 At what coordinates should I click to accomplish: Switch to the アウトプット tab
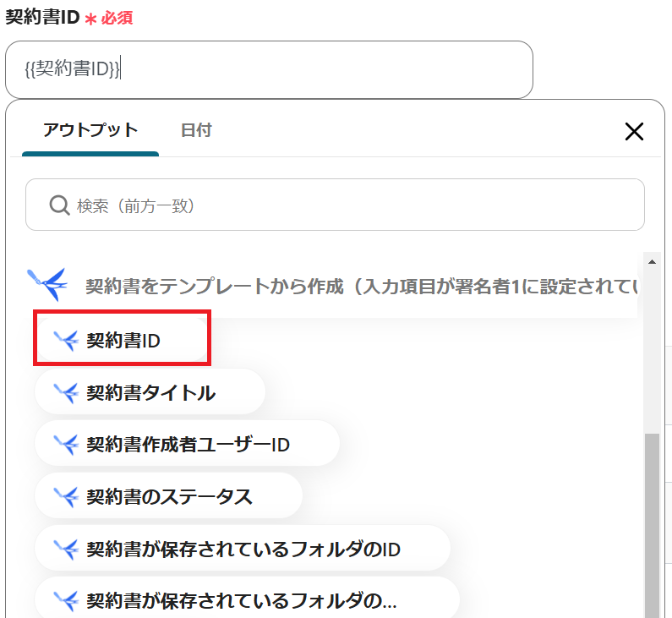pyautogui.click(x=90, y=130)
